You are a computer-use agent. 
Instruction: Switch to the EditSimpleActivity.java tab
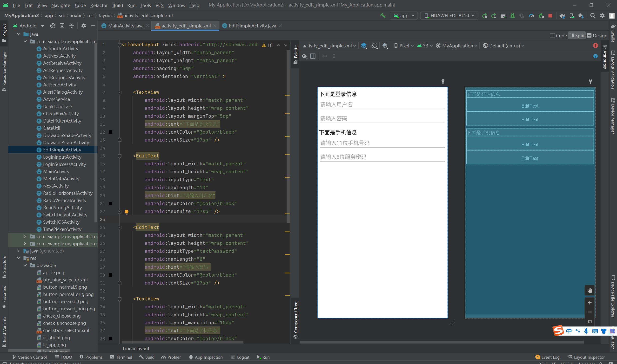[252, 26]
